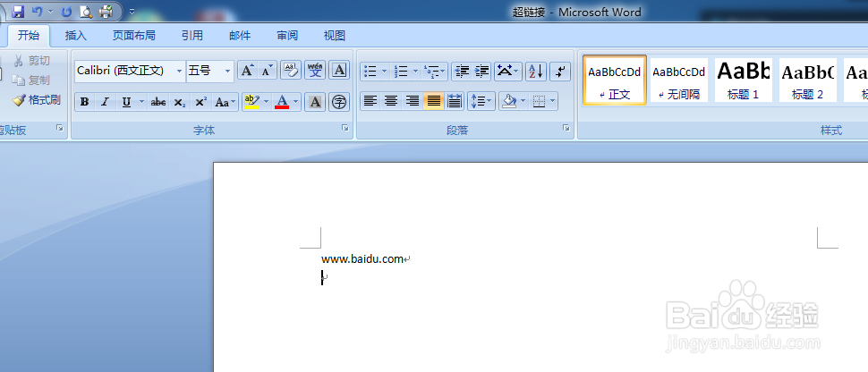The image size is (868, 372).
Task: Apply the 标题 2 style
Action: coord(808,80)
